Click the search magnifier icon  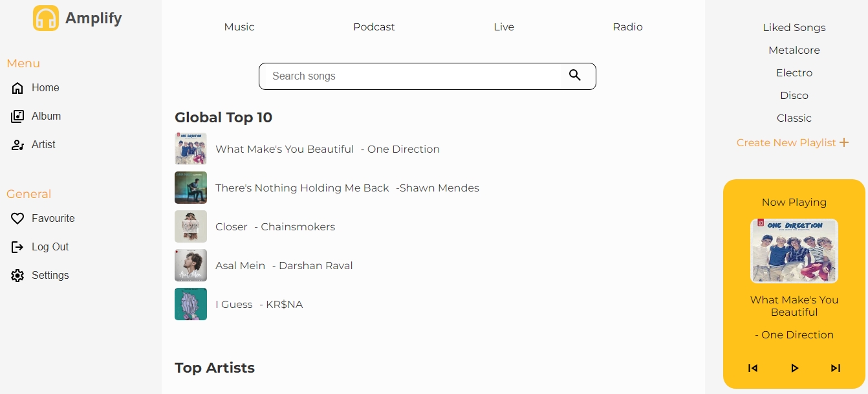tap(574, 76)
